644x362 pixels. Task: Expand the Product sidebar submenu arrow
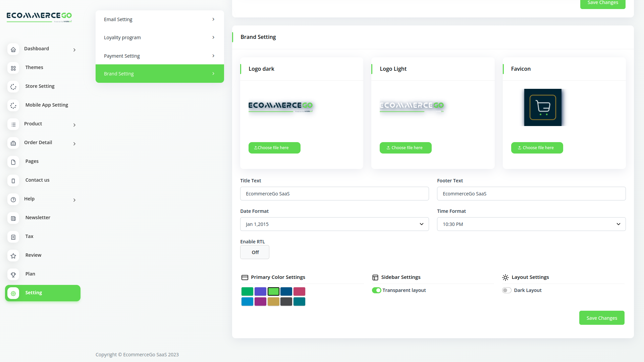(x=74, y=125)
